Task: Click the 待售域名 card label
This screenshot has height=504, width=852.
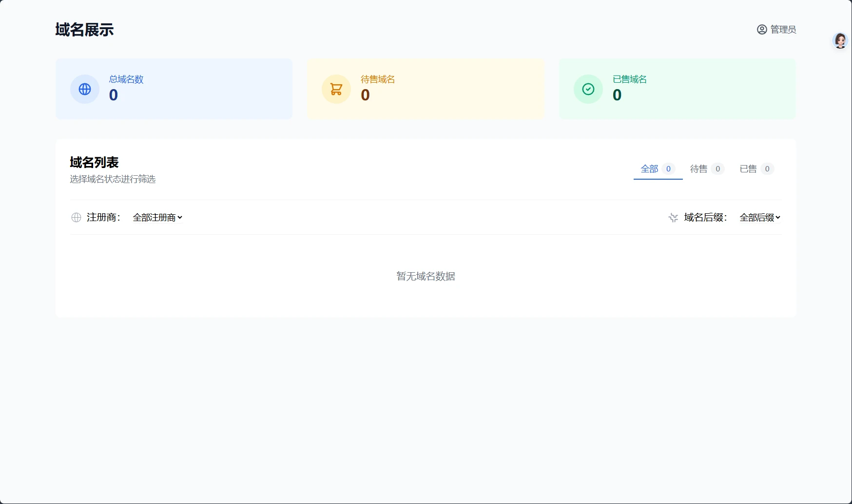Action: 378,79
